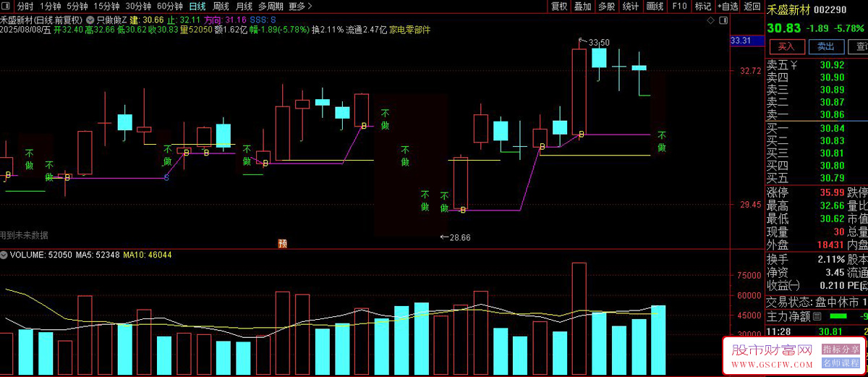
Task: Click the stock code 002290
Action: pos(830,10)
